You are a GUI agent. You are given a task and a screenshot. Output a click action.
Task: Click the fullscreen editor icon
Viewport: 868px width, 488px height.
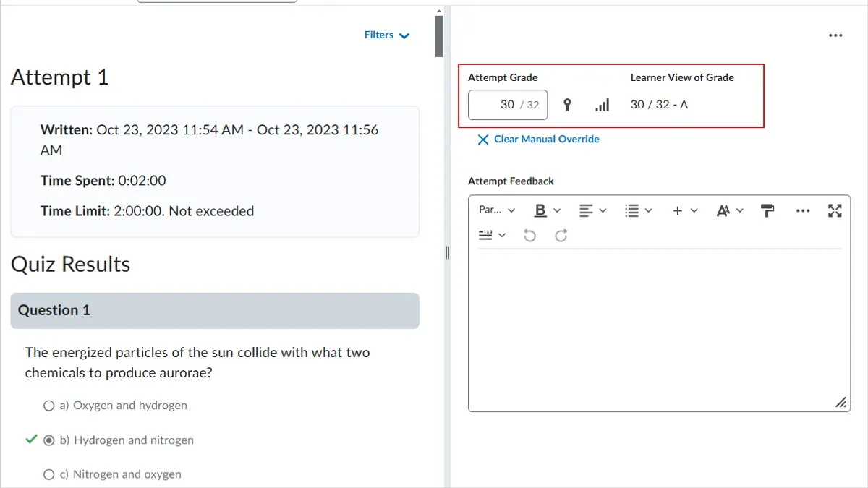click(x=835, y=210)
